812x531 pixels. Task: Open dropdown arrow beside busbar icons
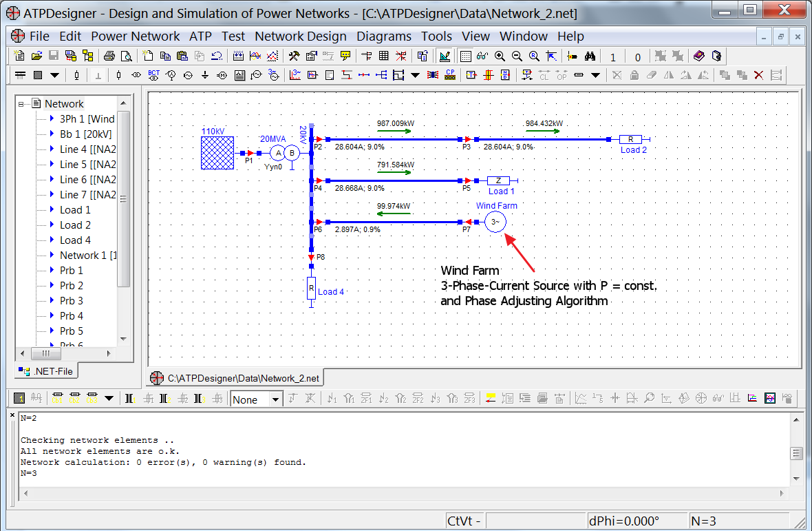[54, 74]
